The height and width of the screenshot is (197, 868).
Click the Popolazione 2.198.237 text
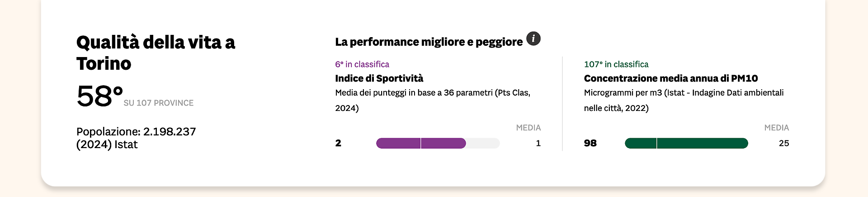(x=136, y=138)
